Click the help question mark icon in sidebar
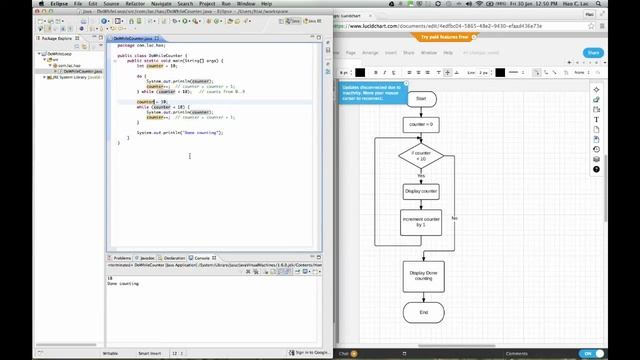The image size is (640, 360). click(x=596, y=169)
